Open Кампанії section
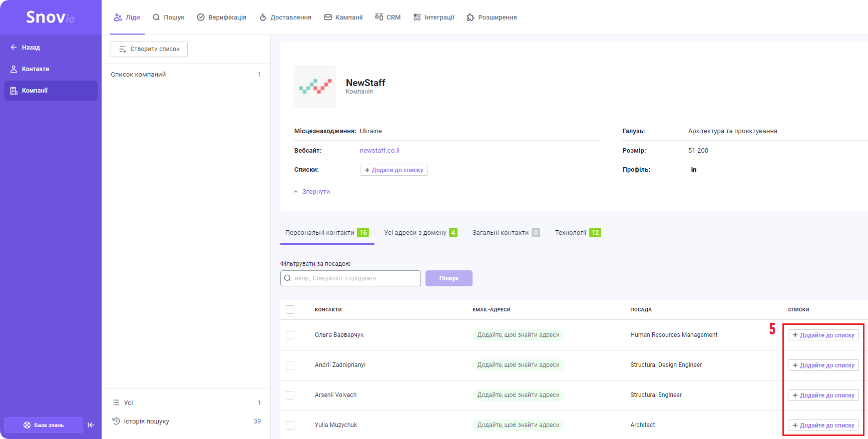The height and width of the screenshot is (439, 868). click(343, 17)
